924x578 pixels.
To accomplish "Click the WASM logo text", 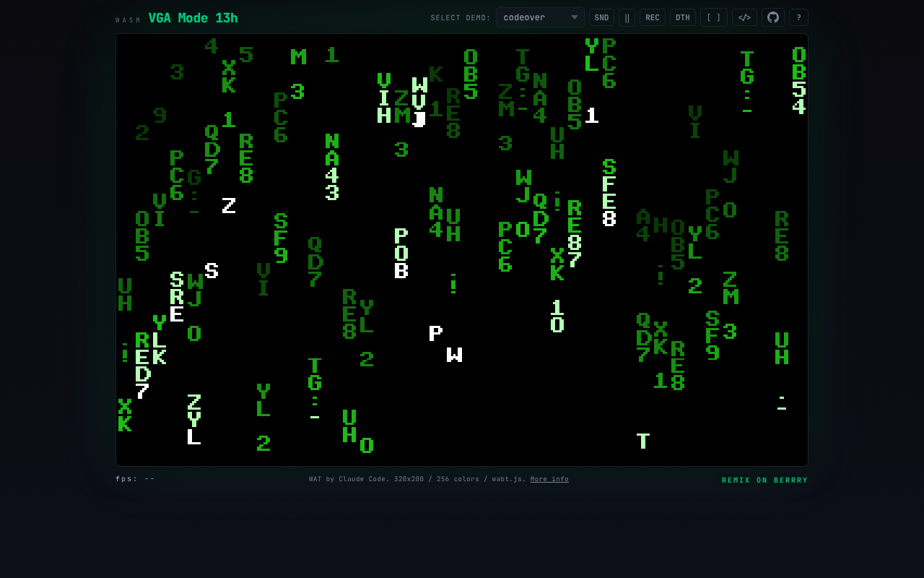I will tap(128, 20).
